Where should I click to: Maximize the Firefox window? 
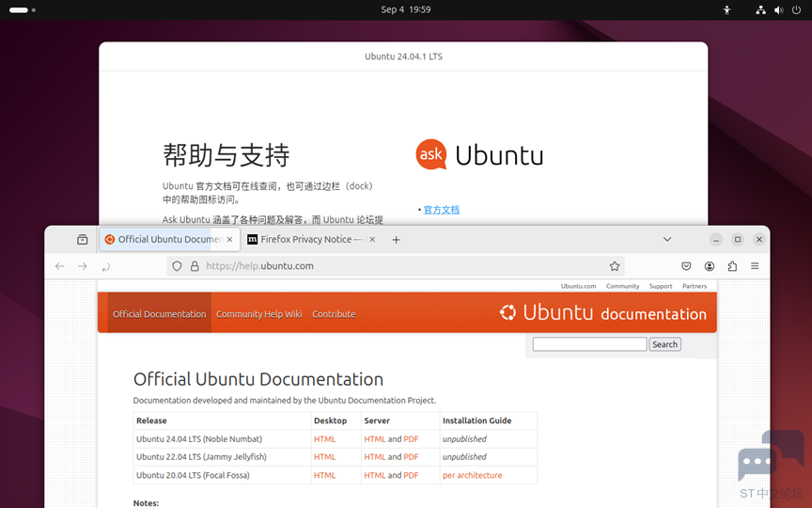coord(738,240)
